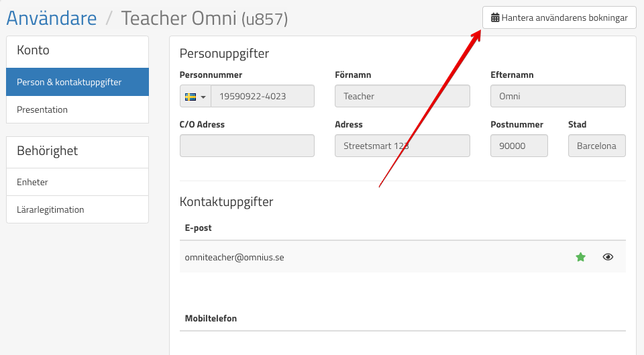Click the empty C/O Adress field
644x355 pixels.
click(247, 146)
